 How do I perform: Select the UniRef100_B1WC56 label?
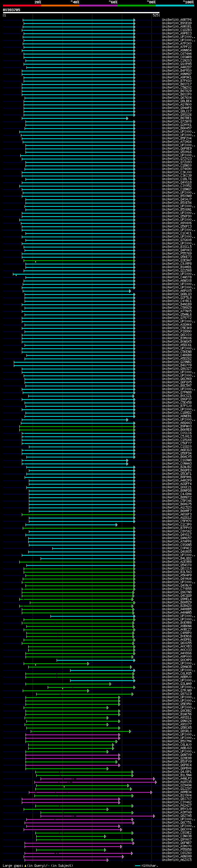pos(177,714)
